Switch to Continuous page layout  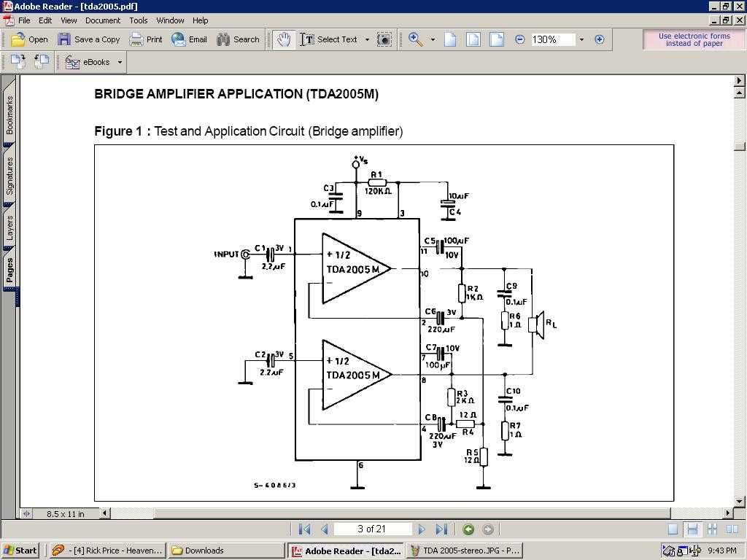coord(693,529)
